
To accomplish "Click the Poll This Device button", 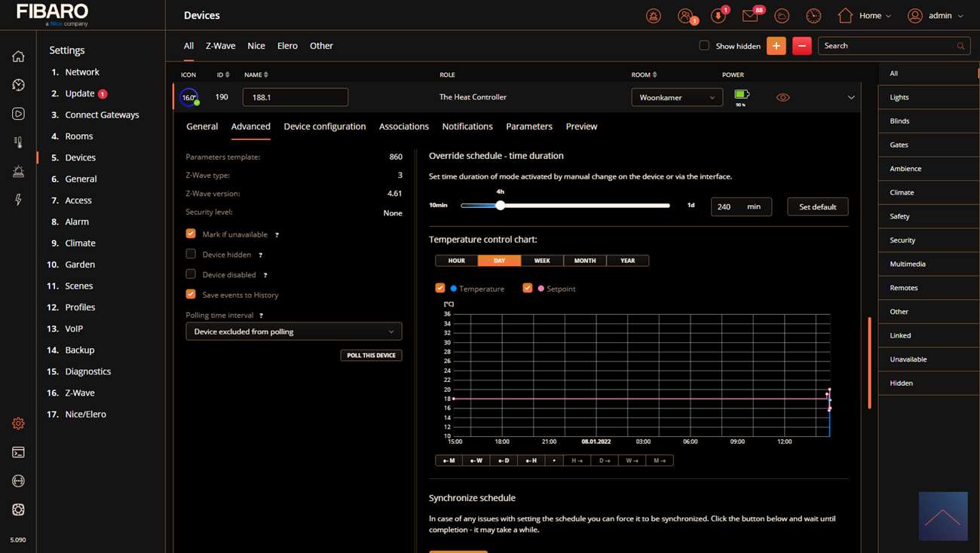I will pyautogui.click(x=371, y=356).
